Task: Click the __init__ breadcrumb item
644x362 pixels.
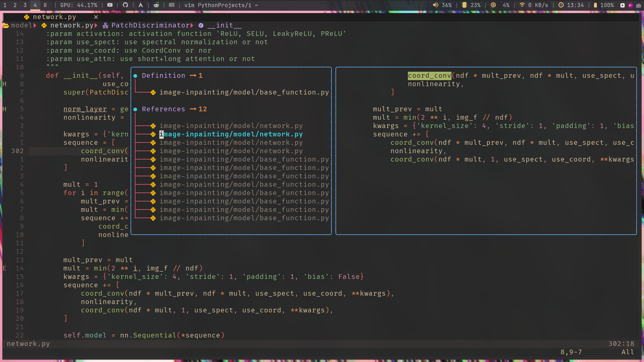Action: (x=224, y=25)
